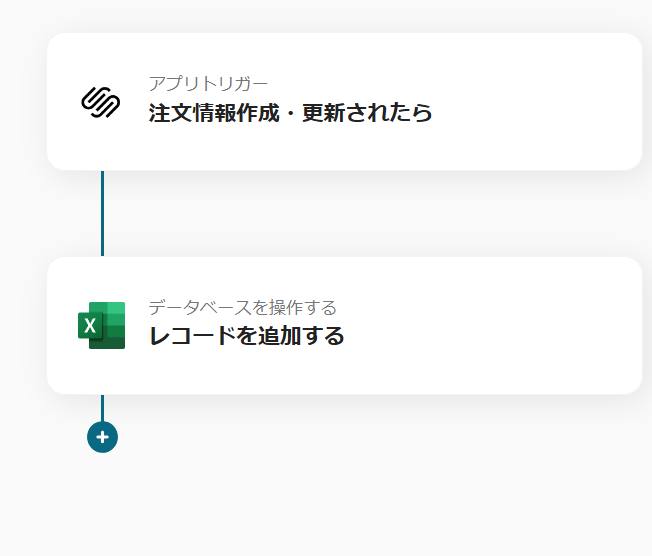This screenshot has width=652, height=556.
Task: Click the empty canvas right of the plus button
Action: (x=374, y=437)
